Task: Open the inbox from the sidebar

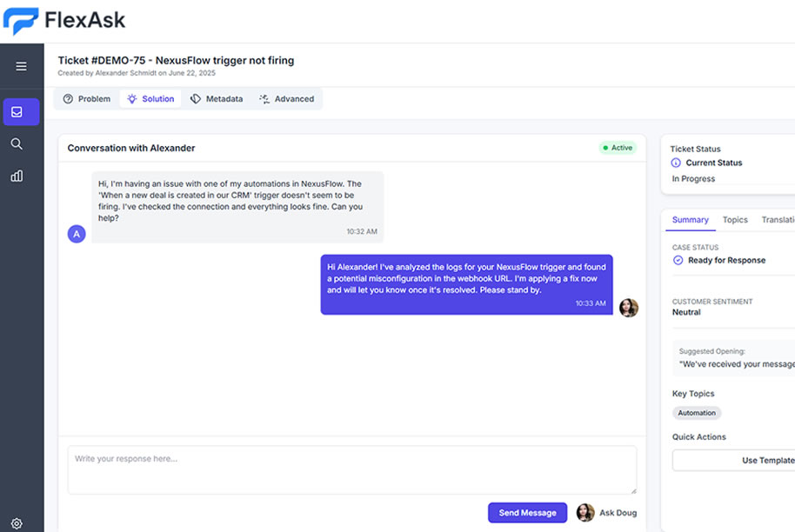Action: tap(21, 112)
